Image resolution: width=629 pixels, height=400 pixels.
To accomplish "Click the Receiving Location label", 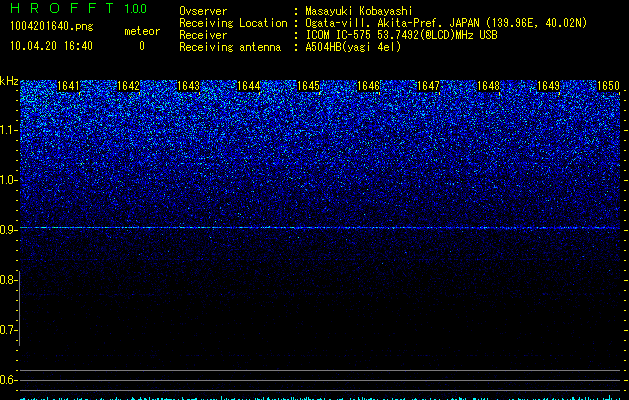I will point(233,23).
